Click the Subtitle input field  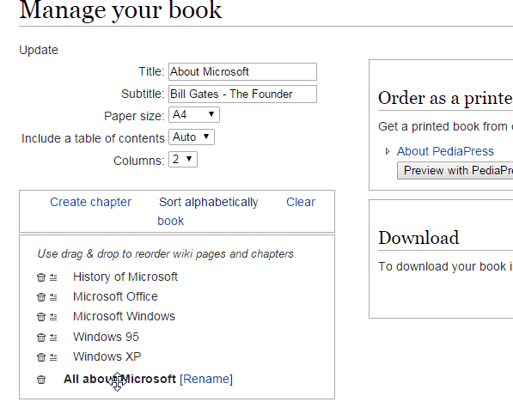[243, 94]
